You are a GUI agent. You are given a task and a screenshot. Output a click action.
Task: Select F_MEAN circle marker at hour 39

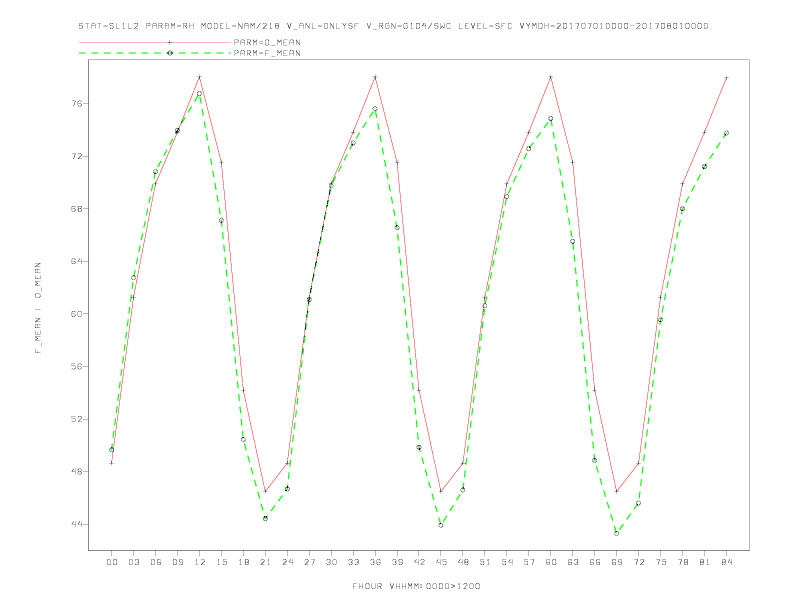tap(397, 227)
